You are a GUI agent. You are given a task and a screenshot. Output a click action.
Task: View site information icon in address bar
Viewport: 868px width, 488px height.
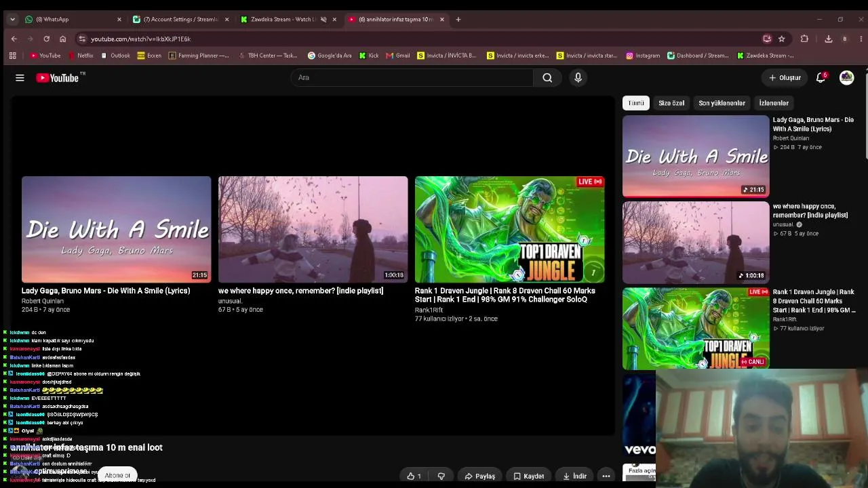click(82, 39)
